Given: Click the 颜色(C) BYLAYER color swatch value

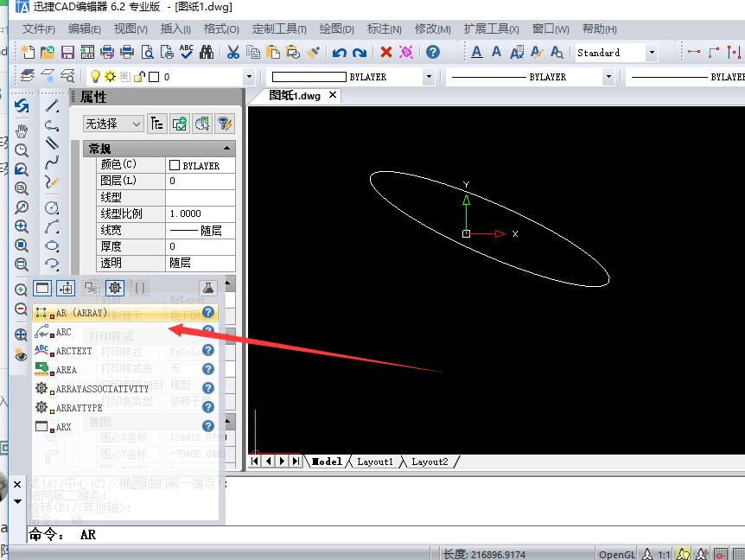Looking at the screenshot, I should pos(201,165).
